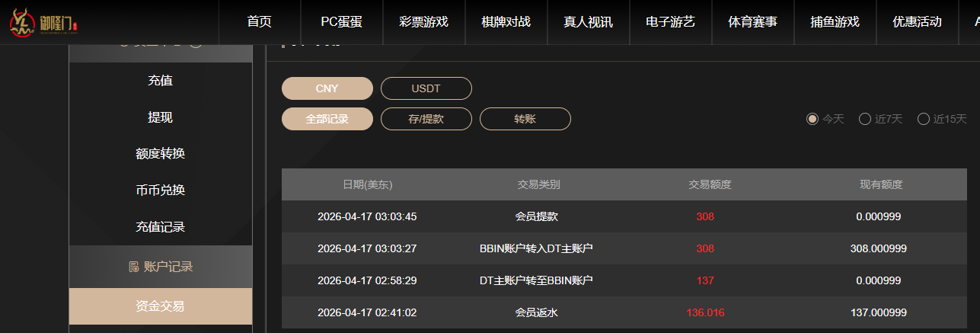Image resolution: width=980 pixels, height=333 pixels.
Task: Open 电子游艺 in top navigation
Action: coord(671,22)
